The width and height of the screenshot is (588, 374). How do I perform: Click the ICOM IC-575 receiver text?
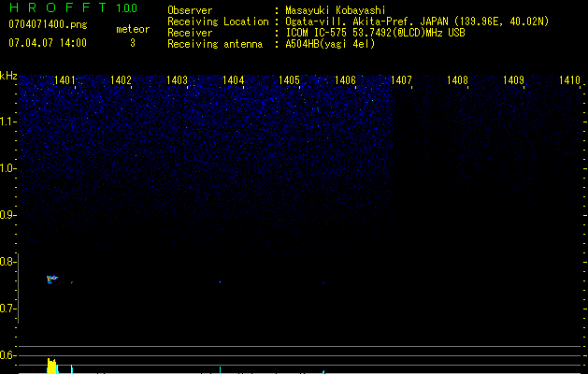[x=375, y=33]
